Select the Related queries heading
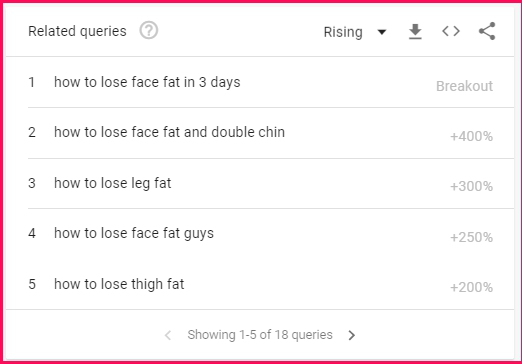This screenshot has width=522, height=364. [x=77, y=31]
